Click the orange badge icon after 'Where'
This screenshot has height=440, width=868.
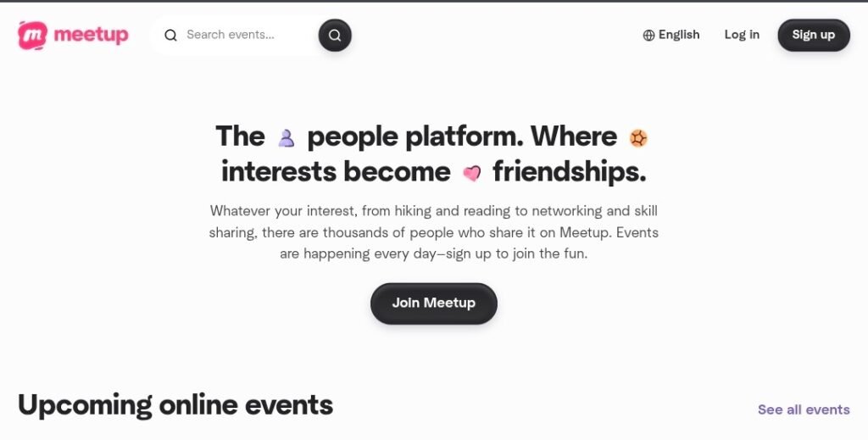(638, 137)
